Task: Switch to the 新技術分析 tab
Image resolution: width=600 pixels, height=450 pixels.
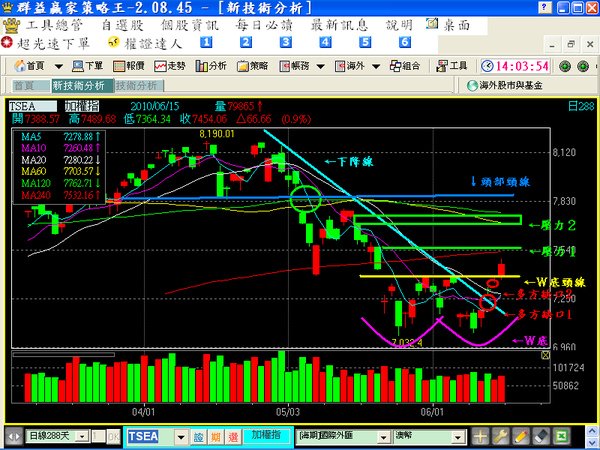Action: (x=82, y=85)
